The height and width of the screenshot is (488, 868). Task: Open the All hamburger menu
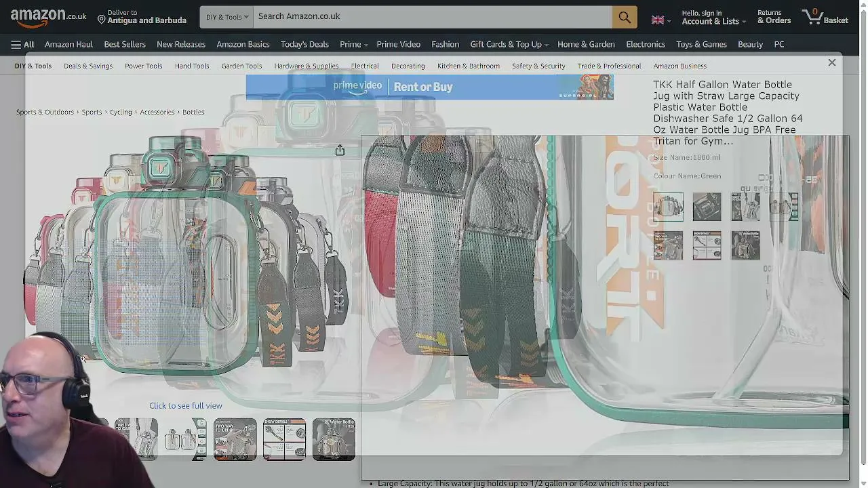click(22, 45)
